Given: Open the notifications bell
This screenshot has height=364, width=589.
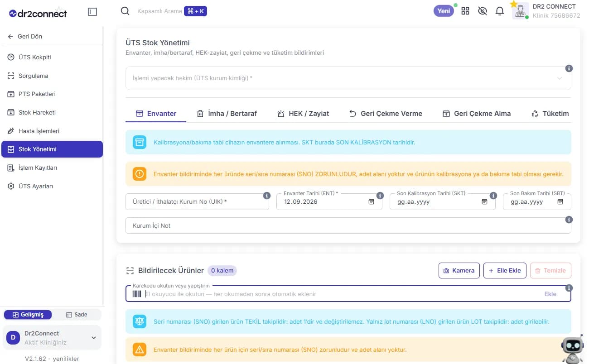Looking at the screenshot, I should [x=500, y=11].
